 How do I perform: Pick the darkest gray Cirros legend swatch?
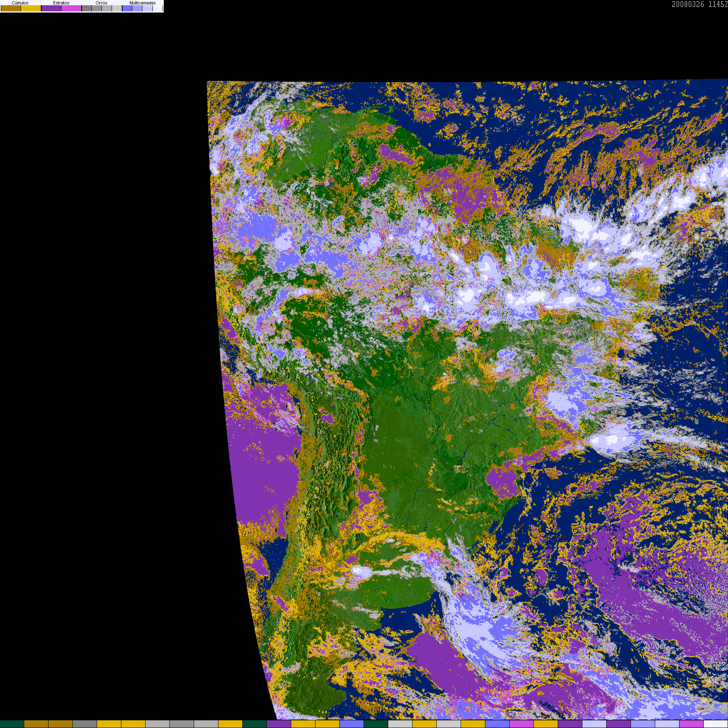pyautogui.click(x=87, y=8)
